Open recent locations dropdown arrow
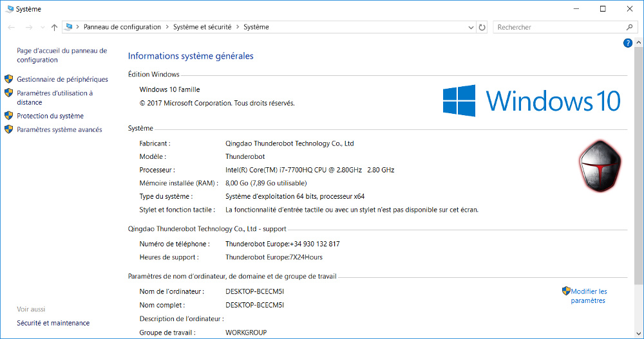The image size is (644, 339). [43, 27]
